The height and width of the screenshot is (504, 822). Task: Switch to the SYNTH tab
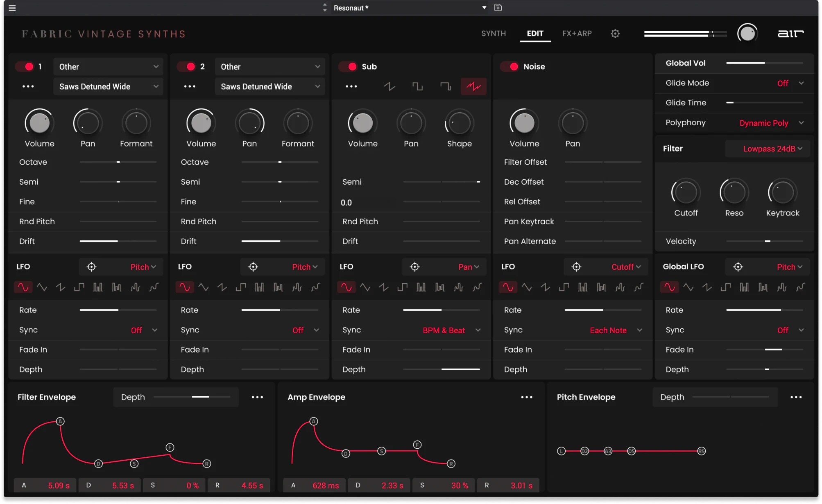[493, 34]
